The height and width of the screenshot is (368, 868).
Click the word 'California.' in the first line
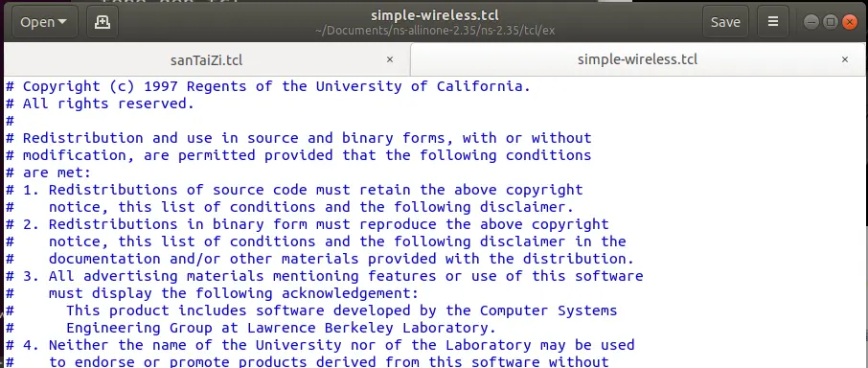point(484,86)
